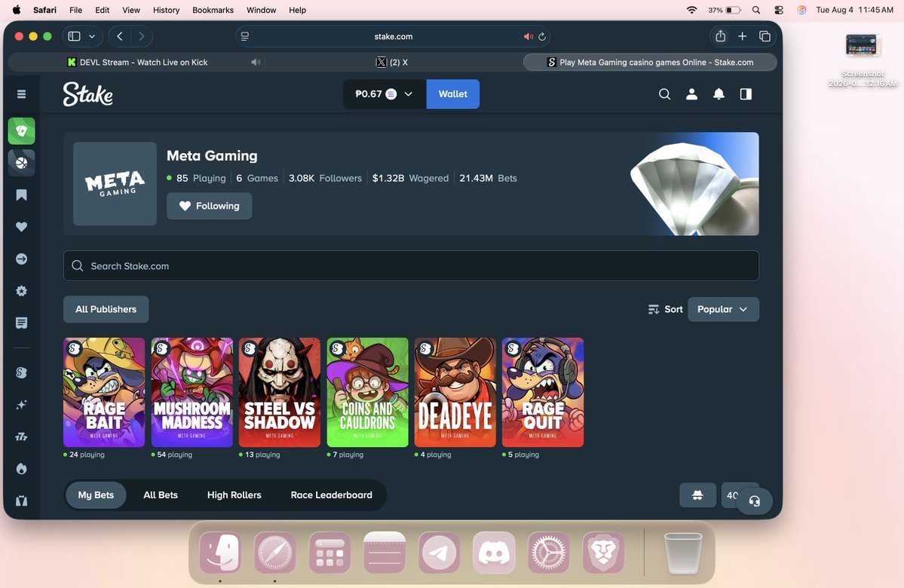The width and height of the screenshot is (904, 588).
Task: Open a new Safari tab
Action: 742,36
